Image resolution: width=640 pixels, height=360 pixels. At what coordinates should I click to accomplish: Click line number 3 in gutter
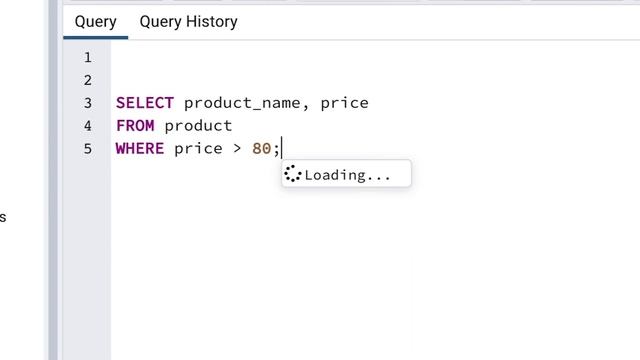(88, 103)
